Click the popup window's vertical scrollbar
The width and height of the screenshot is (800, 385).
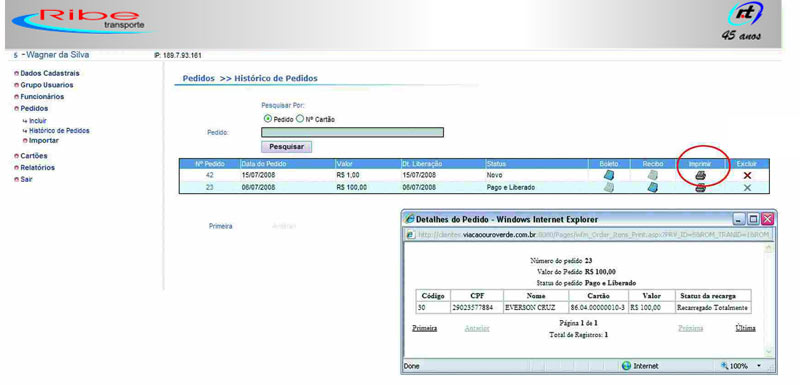coord(769,300)
